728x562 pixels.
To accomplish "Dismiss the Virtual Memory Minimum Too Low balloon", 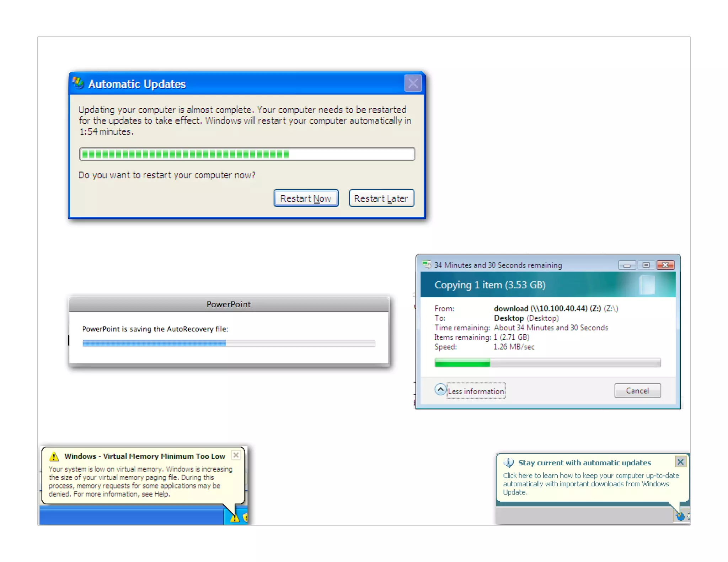I will 236,455.
